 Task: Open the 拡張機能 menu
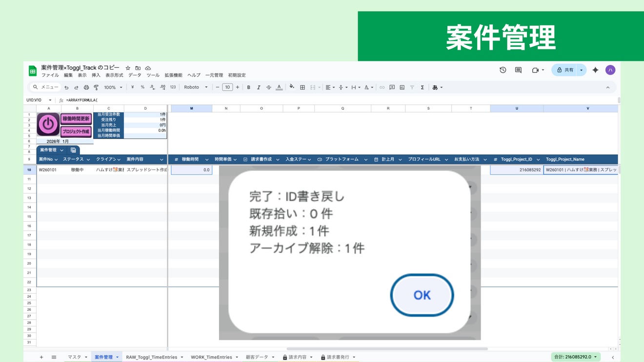(x=173, y=76)
